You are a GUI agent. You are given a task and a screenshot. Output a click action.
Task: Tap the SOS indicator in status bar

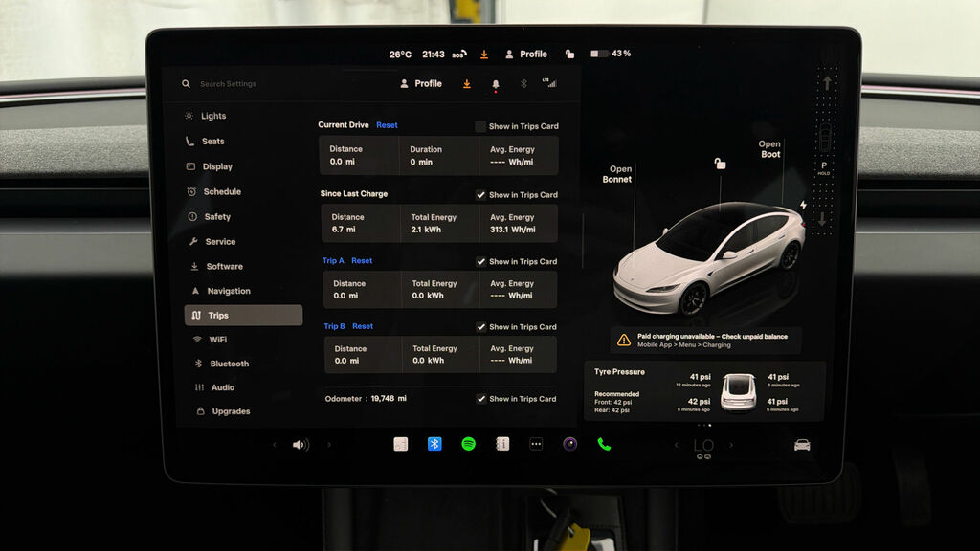459,55
